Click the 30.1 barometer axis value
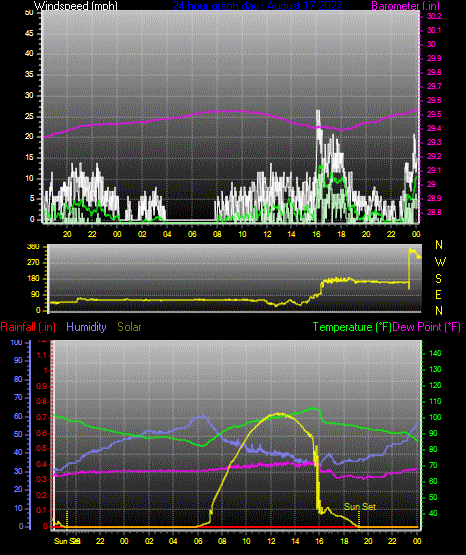The height and width of the screenshot is (555, 466). click(x=434, y=30)
